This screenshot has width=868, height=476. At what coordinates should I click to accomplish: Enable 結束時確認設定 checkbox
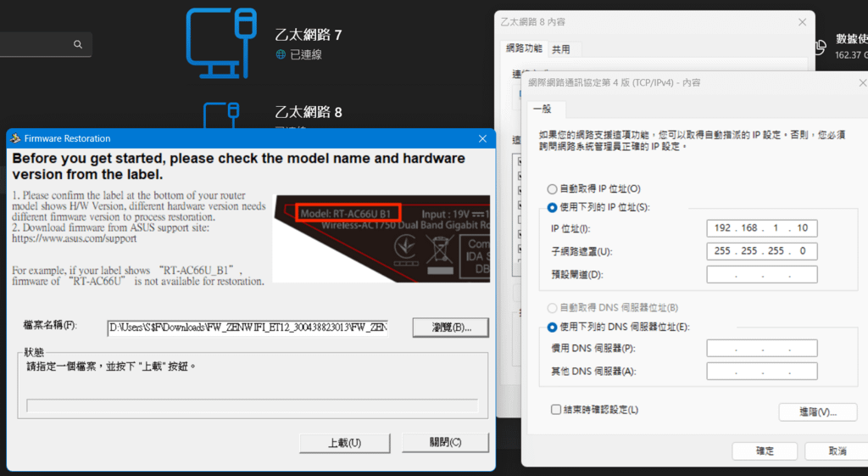[556, 410]
